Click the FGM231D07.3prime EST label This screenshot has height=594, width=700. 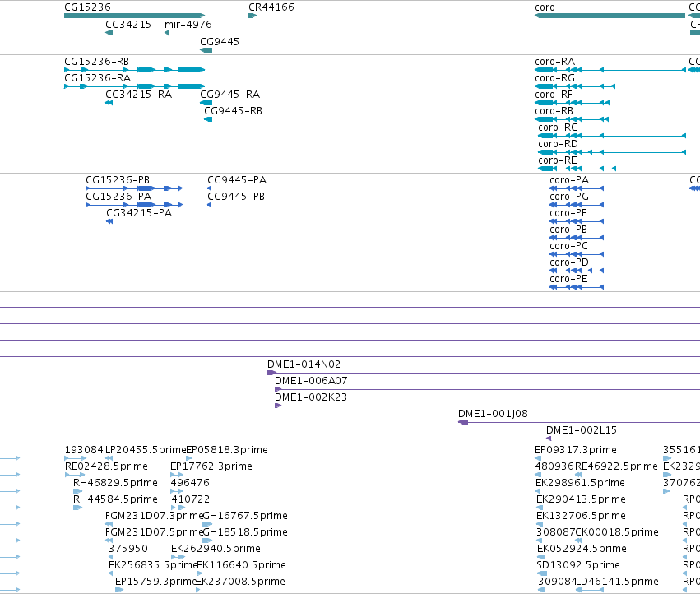[x=154, y=516]
